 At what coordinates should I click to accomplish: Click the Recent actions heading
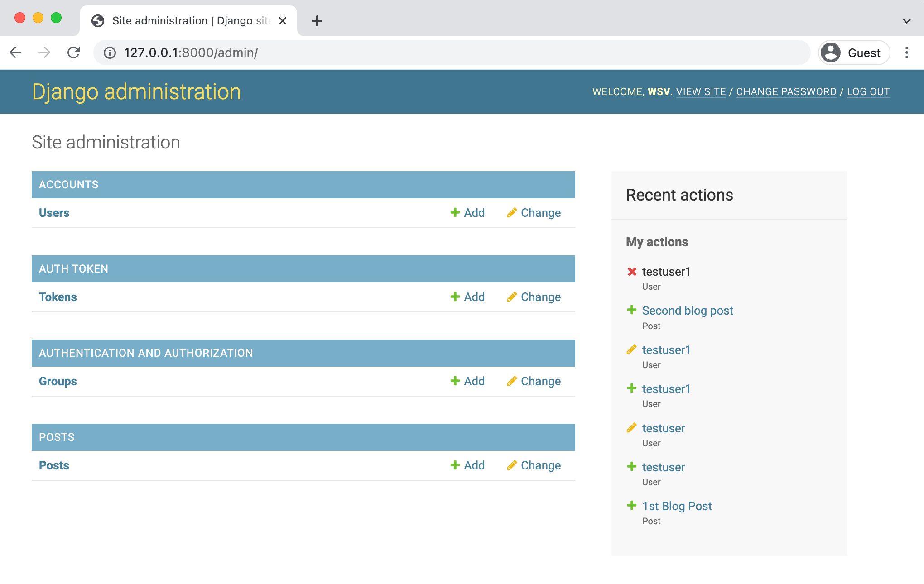(679, 195)
